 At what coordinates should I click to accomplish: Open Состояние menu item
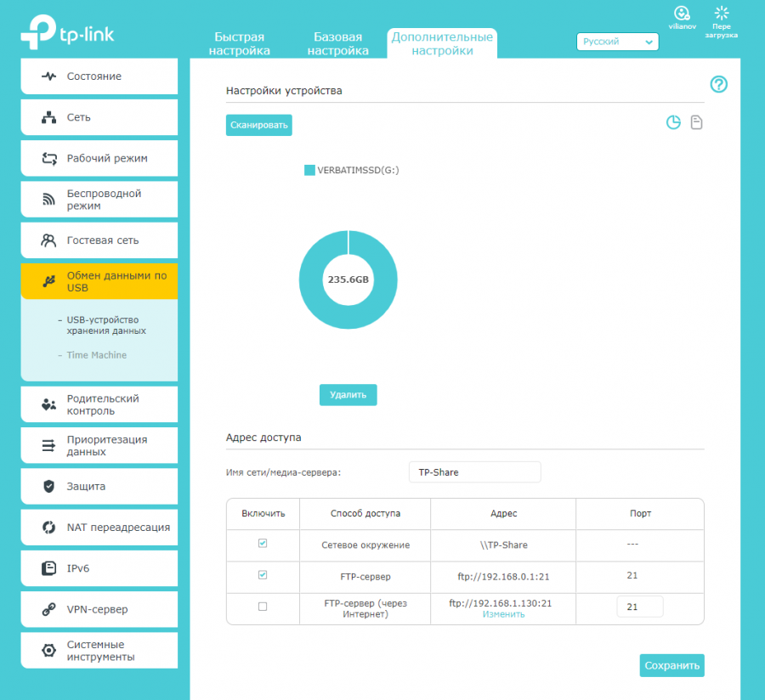pos(99,76)
